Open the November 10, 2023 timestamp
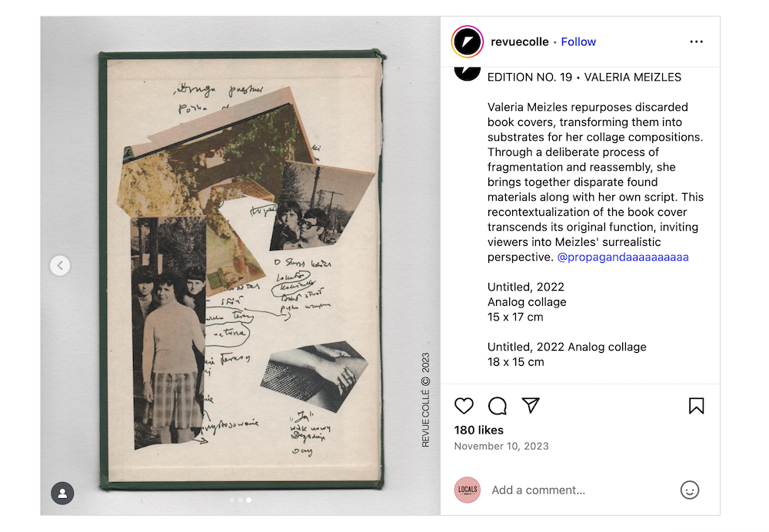Image resolution: width=769 pixels, height=532 pixels. pos(501,446)
